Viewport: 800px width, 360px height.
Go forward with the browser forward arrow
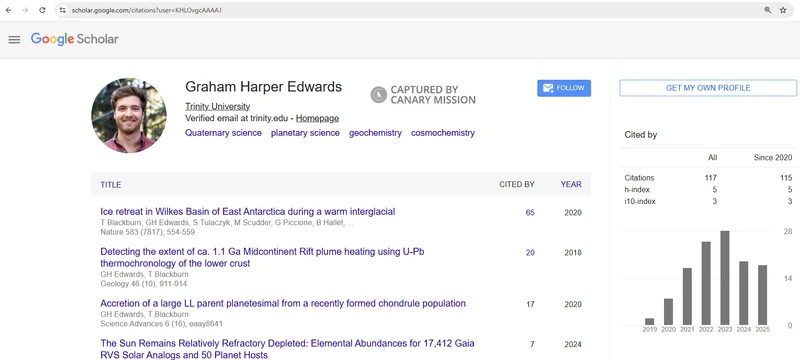click(25, 10)
